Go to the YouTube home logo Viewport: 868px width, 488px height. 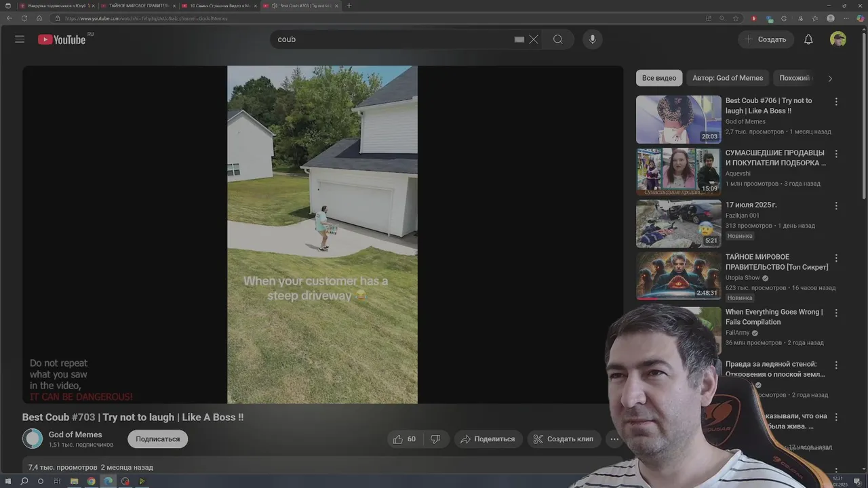pos(62,39)
